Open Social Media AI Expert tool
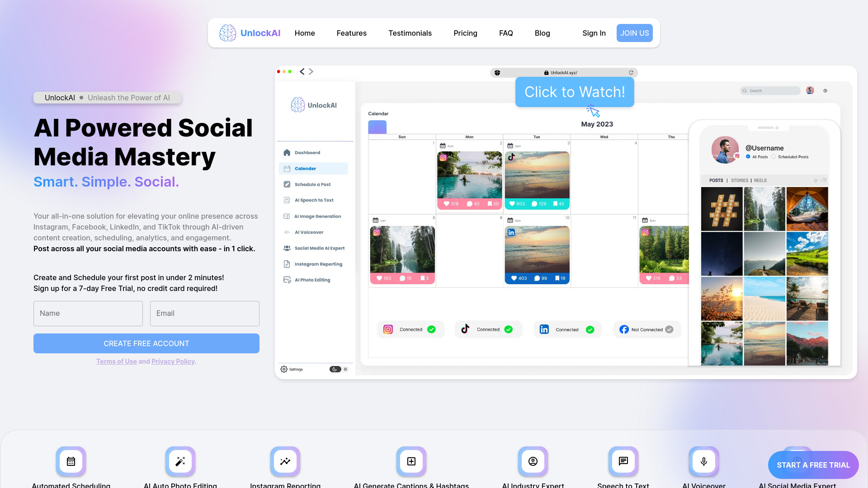Viewport: 868px width, 488px height. (319, 248)
